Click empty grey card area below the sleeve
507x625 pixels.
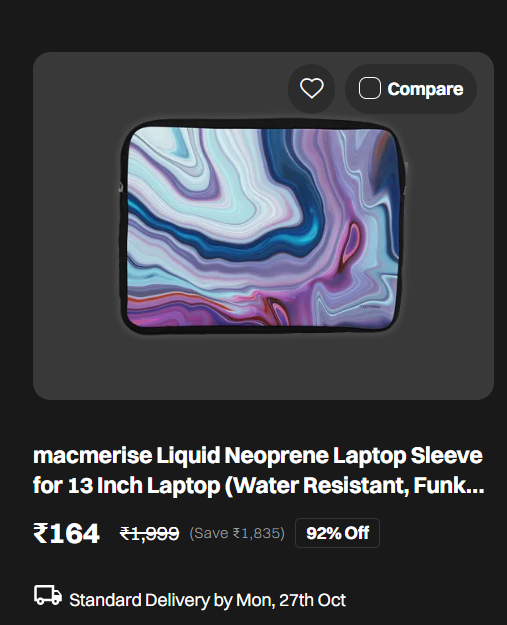263,367
